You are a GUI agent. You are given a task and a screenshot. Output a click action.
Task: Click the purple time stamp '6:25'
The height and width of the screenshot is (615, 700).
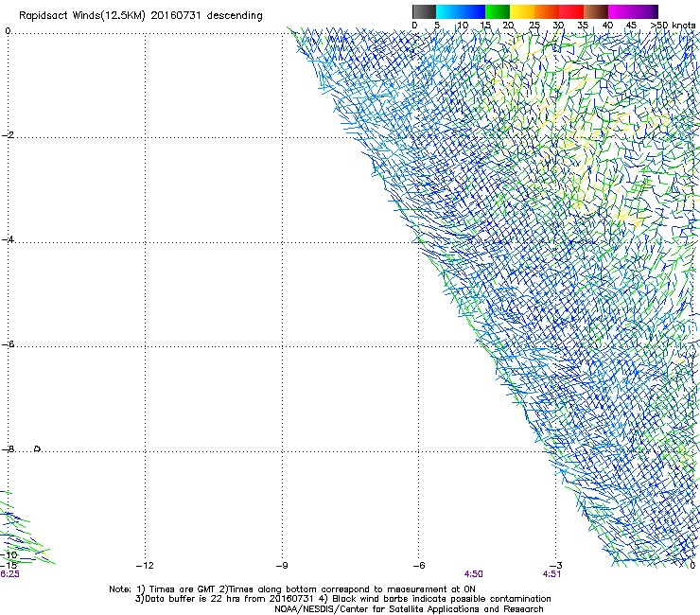(x=9, y=574)
